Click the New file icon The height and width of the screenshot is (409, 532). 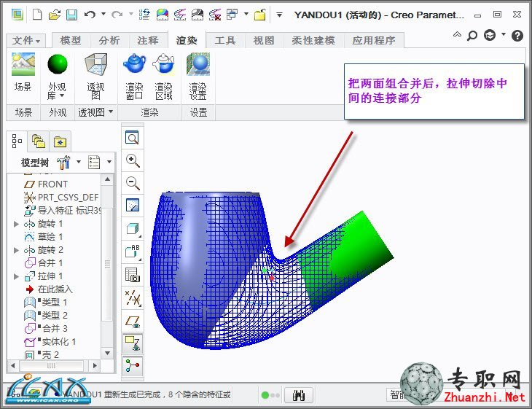pos(37,15)
